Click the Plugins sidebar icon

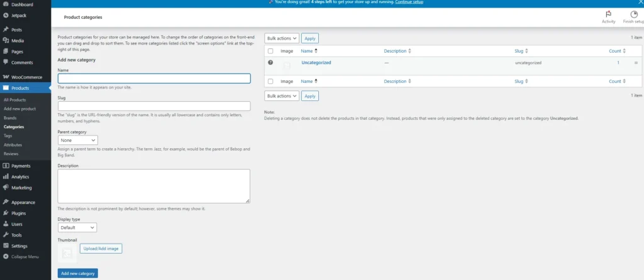[6, 213]
